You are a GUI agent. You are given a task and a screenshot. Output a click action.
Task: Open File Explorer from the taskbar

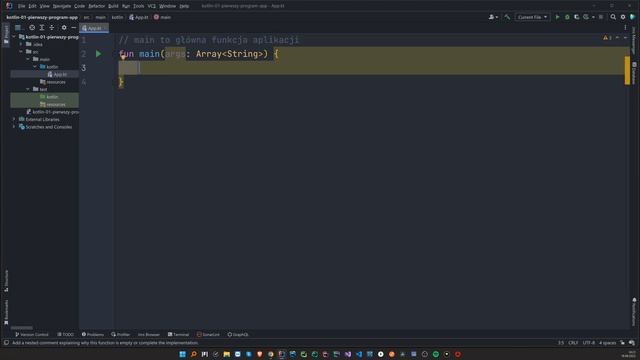227,354
